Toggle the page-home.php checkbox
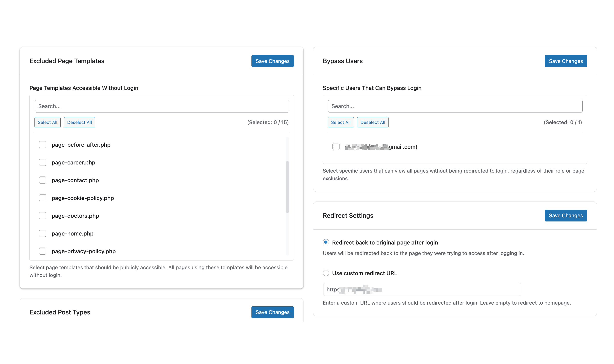The height and width of the screenshot is (364, 614). coord(43,233)
